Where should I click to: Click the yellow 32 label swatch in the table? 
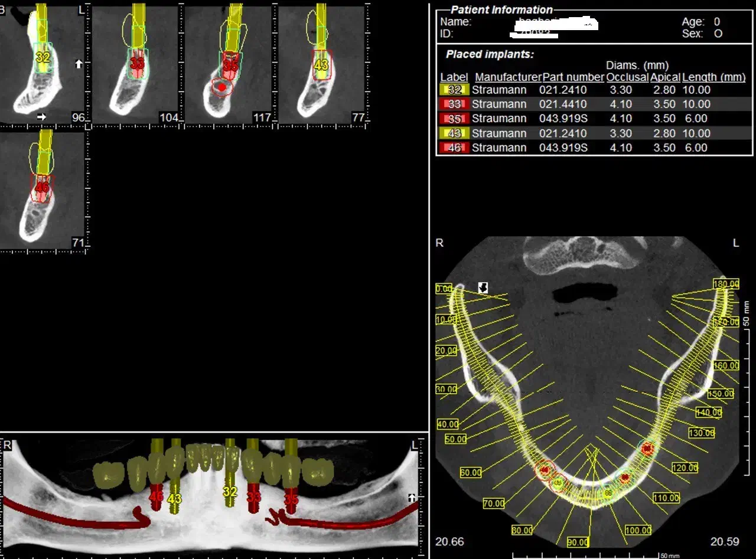pyautogui.click(x=454, y=90)
